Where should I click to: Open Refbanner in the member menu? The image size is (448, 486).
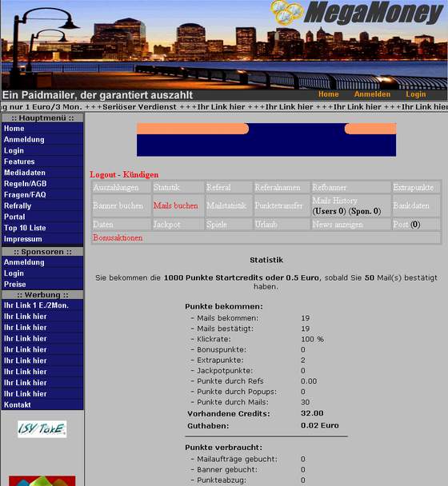pyautogui.click(x=329, y=188)
